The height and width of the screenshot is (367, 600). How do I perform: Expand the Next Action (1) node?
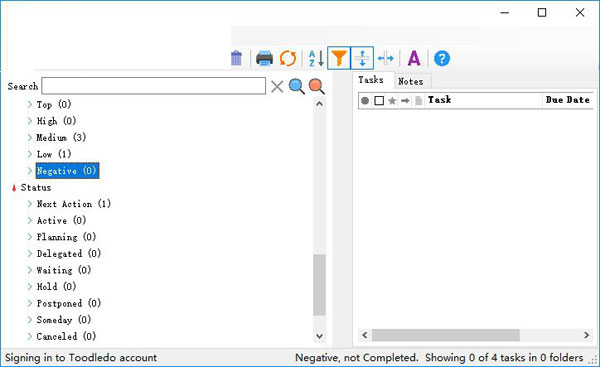pyautogui.click(x=30, y=204)
